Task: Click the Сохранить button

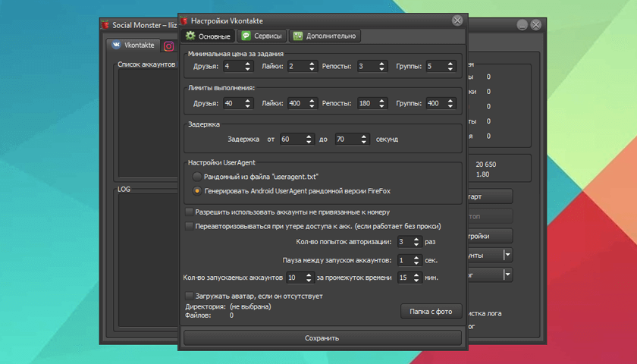Action: (322, 338)
